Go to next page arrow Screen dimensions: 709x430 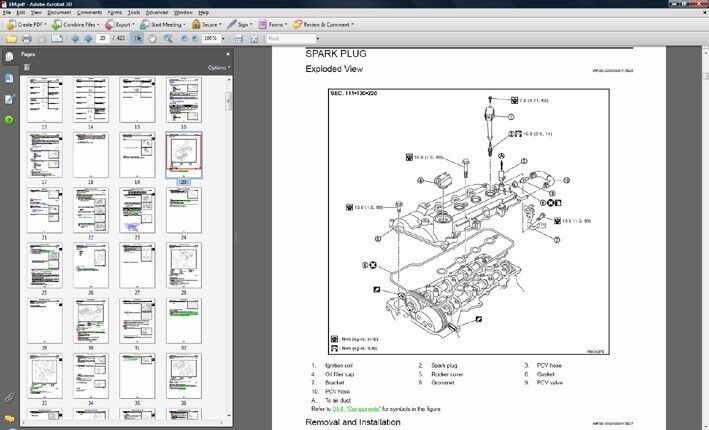[86, 38]
